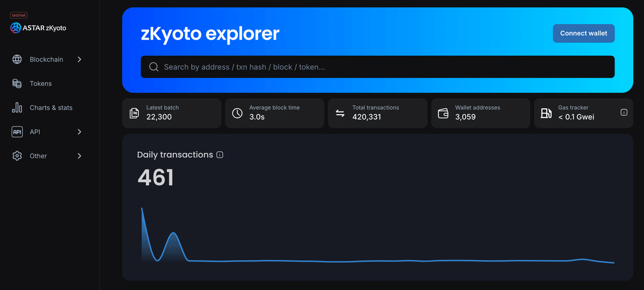Click the Gas tracker pump icon
Viewport: 644px width, 290px height.
546,113
